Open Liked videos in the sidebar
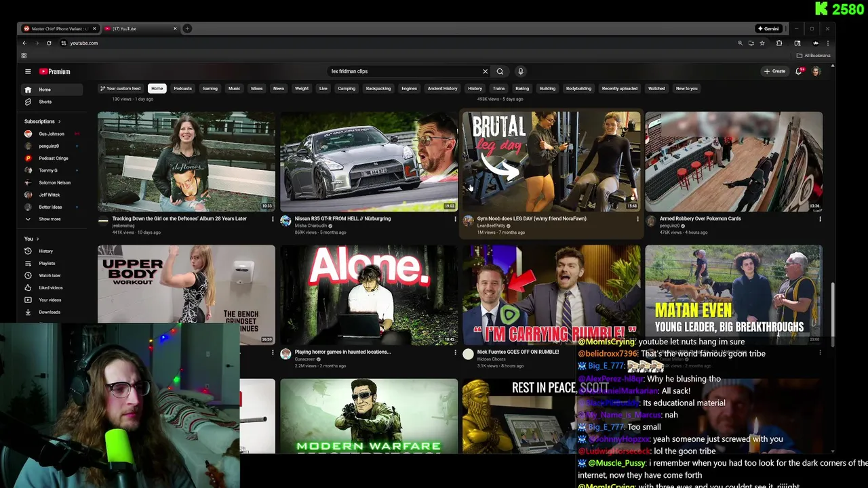Viewport: 868px width, 488px height. click(52, 287)
